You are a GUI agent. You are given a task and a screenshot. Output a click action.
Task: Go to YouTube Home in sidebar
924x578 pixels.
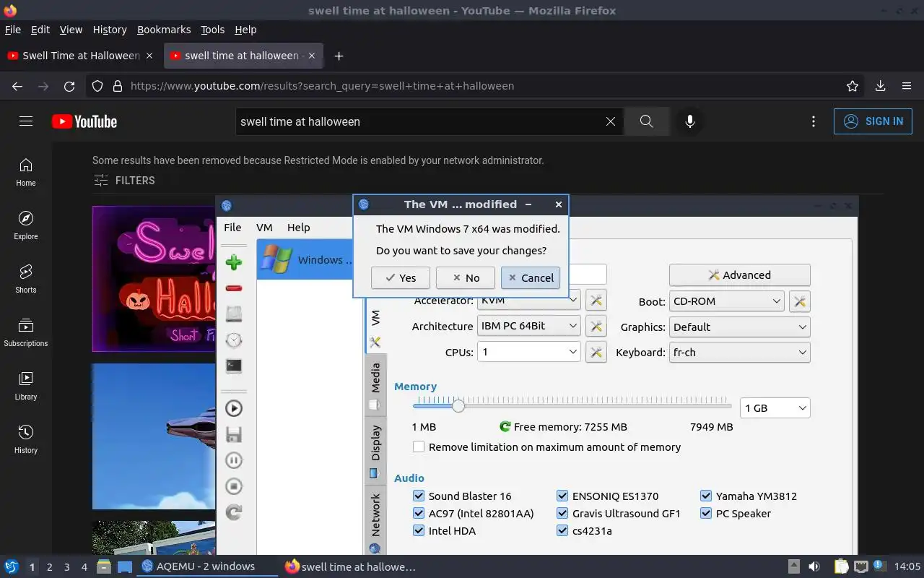[x=26, y=172]
